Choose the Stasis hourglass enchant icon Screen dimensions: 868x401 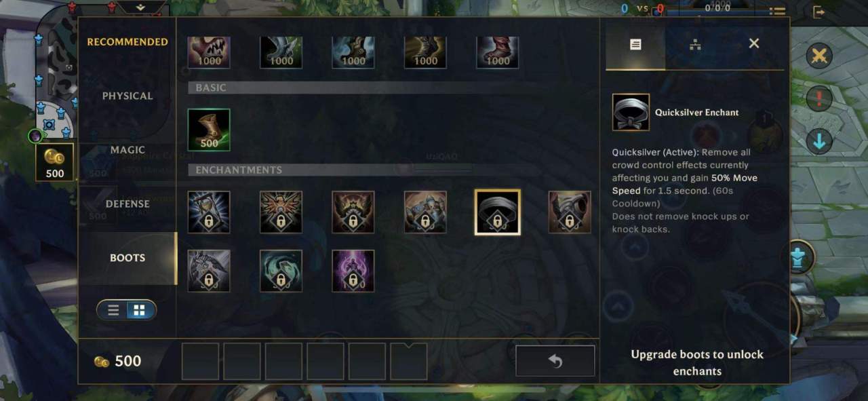209,212
